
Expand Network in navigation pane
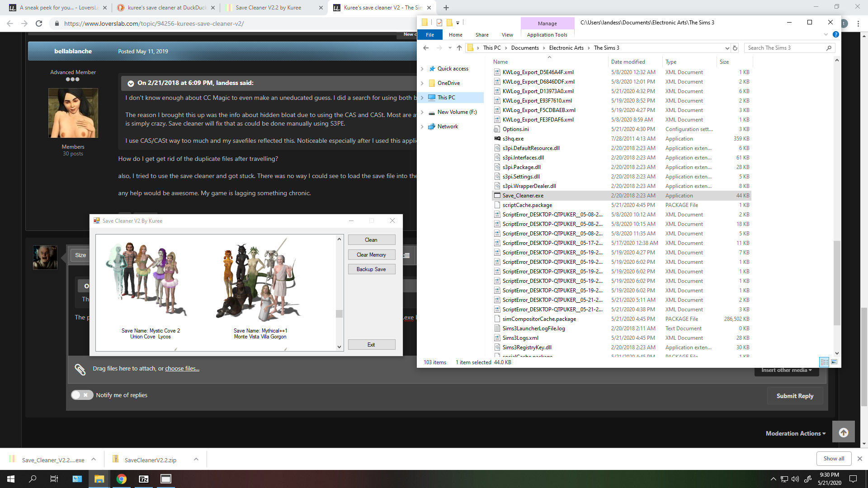click(422, 127)
